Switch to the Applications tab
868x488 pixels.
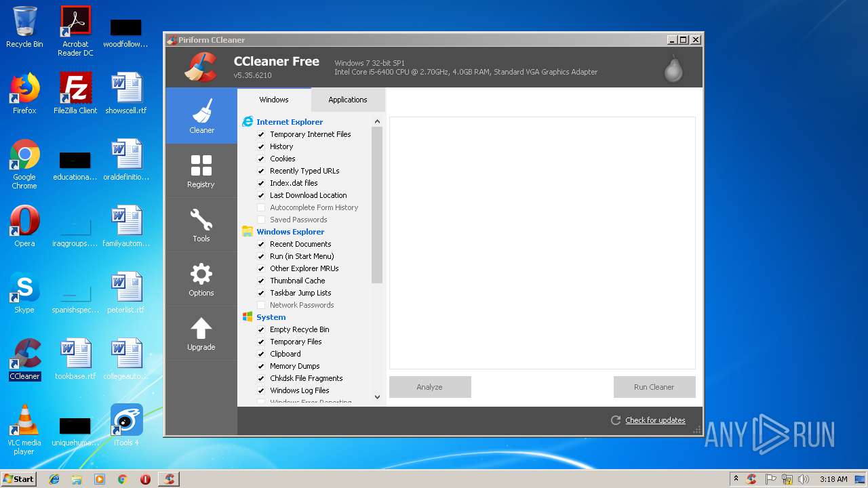click(x=348, y=100)
